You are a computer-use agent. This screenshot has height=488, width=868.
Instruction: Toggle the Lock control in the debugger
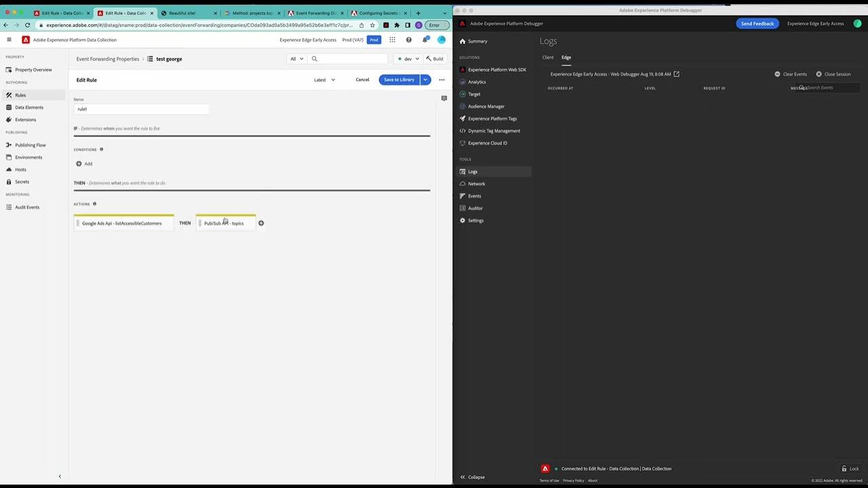[x=850, y=468]
